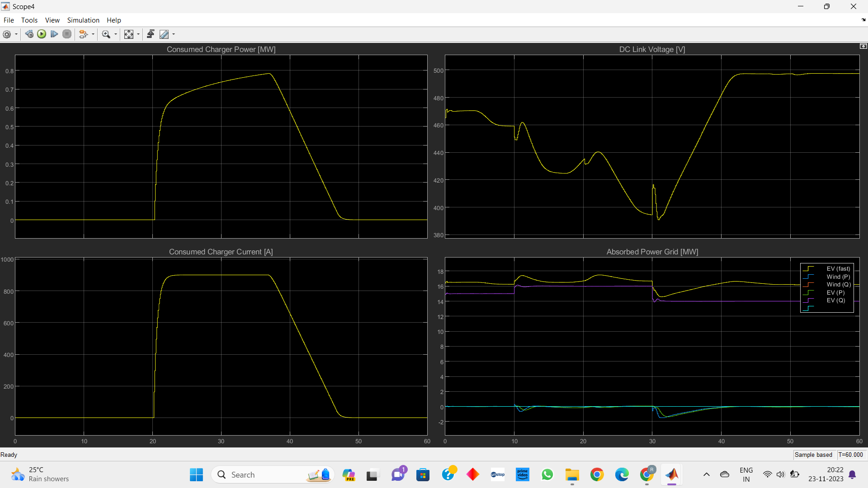Select the Zoom magnifier tool
868x488 pixels.
click(x=106, y=34)
